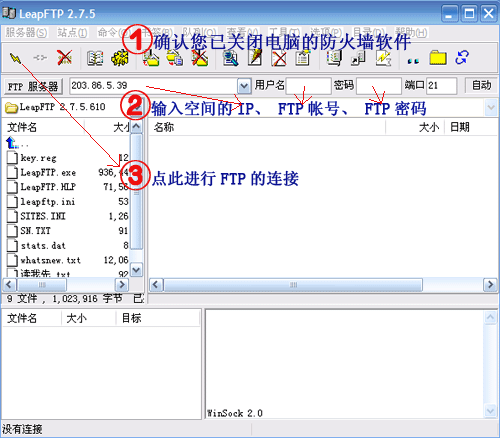Click the stacked documents queue icon
The image size is (500, 438).
point(334,58)
